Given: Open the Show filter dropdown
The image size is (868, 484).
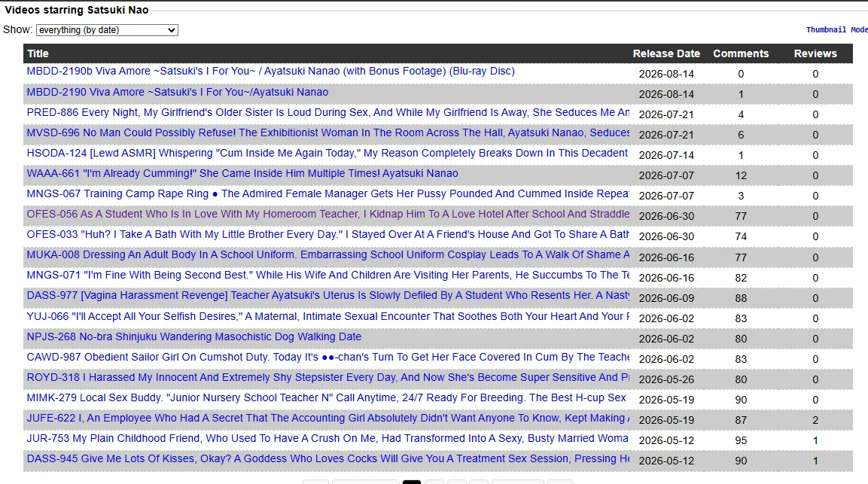Looking at the screenshot, I should point(107,30).
